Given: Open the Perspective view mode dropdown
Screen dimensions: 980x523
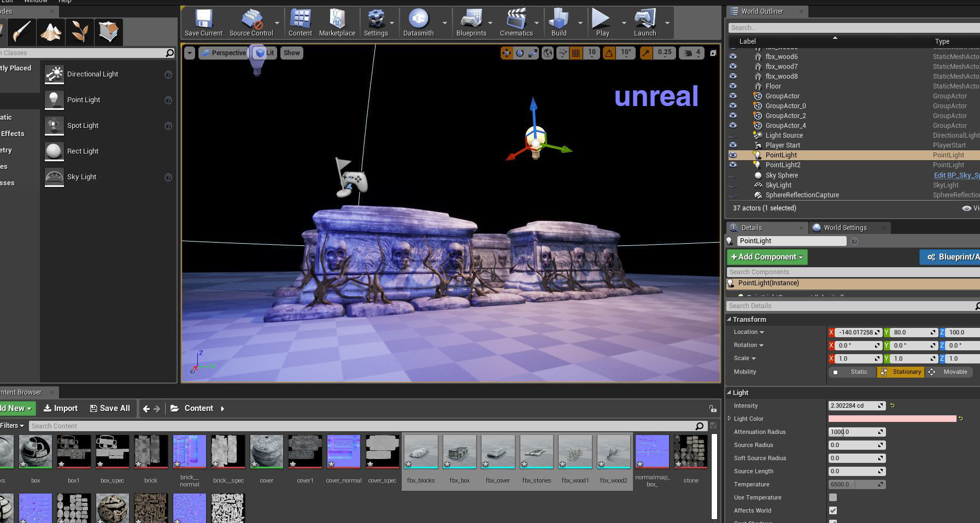Looking at the screenshot, I should tap(223, 53).
